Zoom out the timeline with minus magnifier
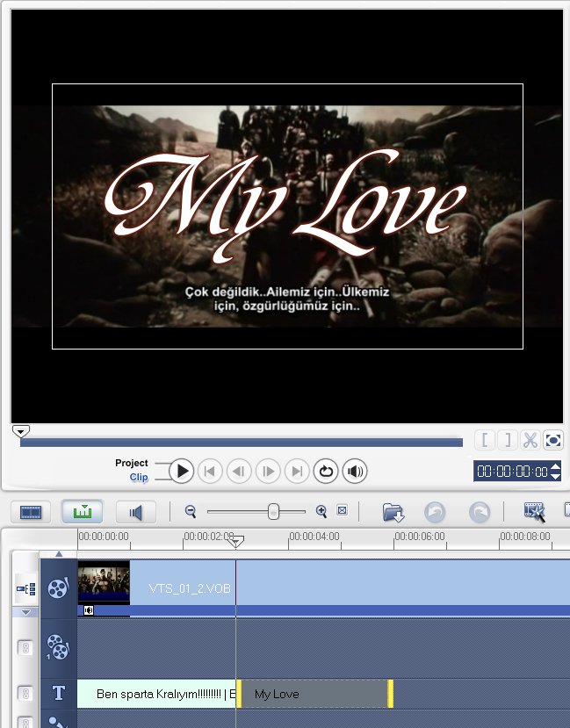The width and height of the screenshot is (570, 728). tap(191, 511)
